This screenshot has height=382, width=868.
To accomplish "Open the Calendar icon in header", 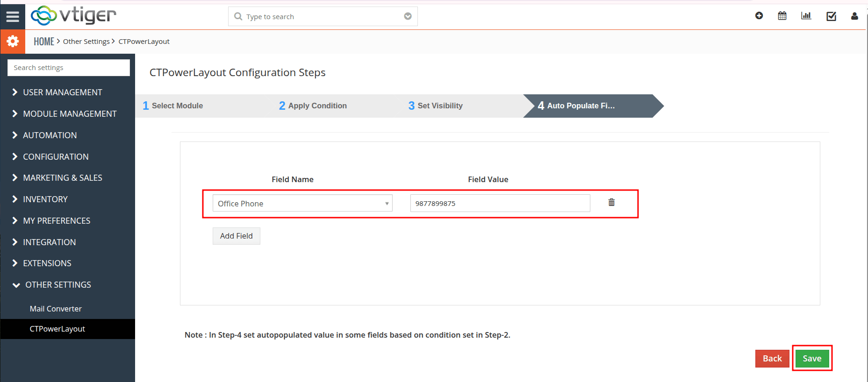I will tap(782, 16).
